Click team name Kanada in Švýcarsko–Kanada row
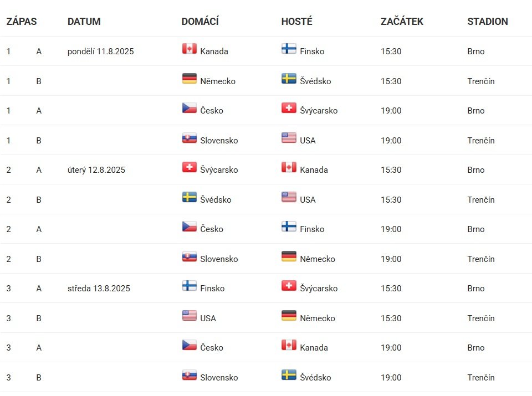Viewport: 532px width, 396px height. [314, 170]
